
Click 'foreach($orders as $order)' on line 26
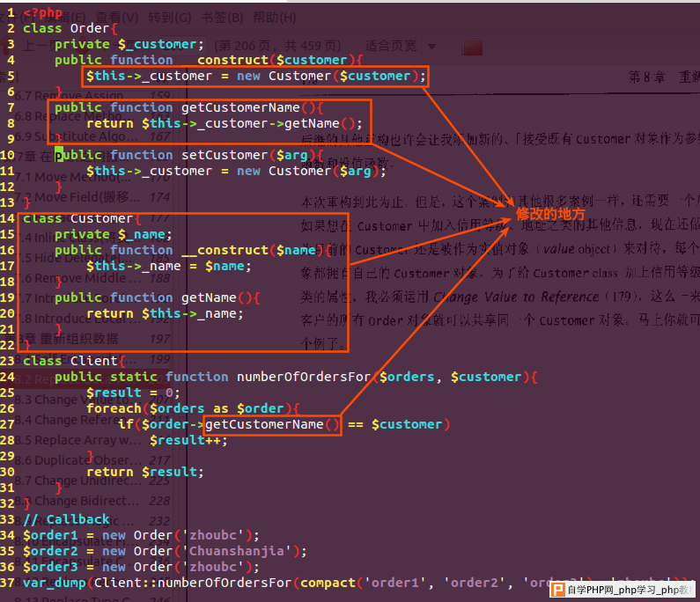coord(189,408)
